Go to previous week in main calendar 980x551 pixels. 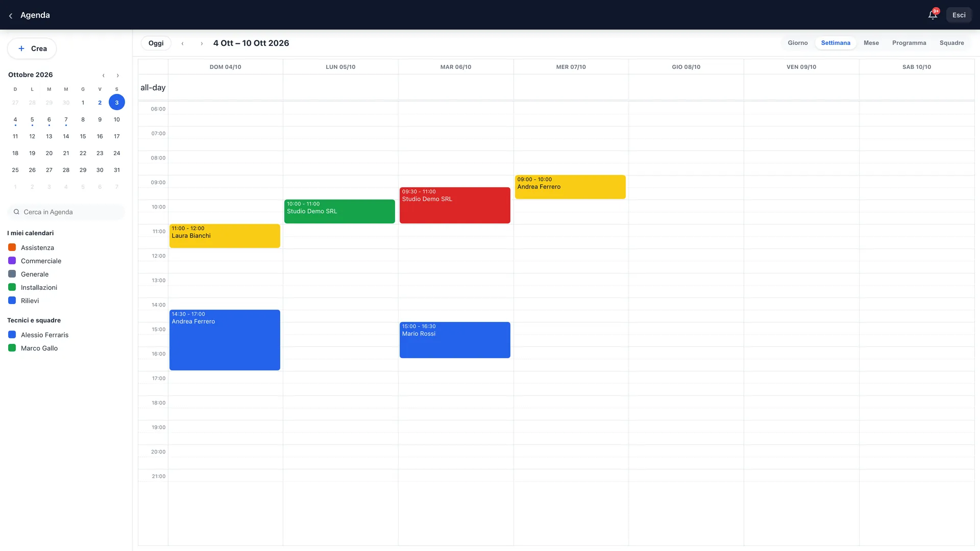(182, 43)
